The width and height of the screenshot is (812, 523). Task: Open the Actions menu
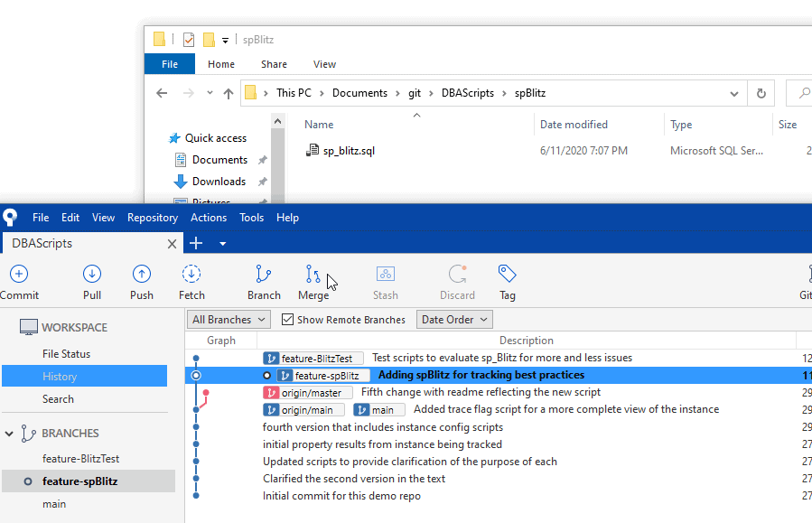pos(209,218)
